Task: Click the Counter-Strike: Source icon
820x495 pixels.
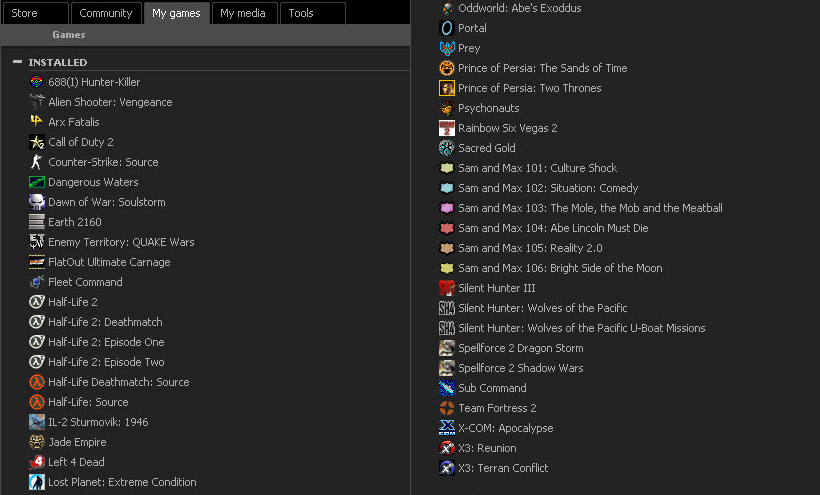Action: pos(37,162)
